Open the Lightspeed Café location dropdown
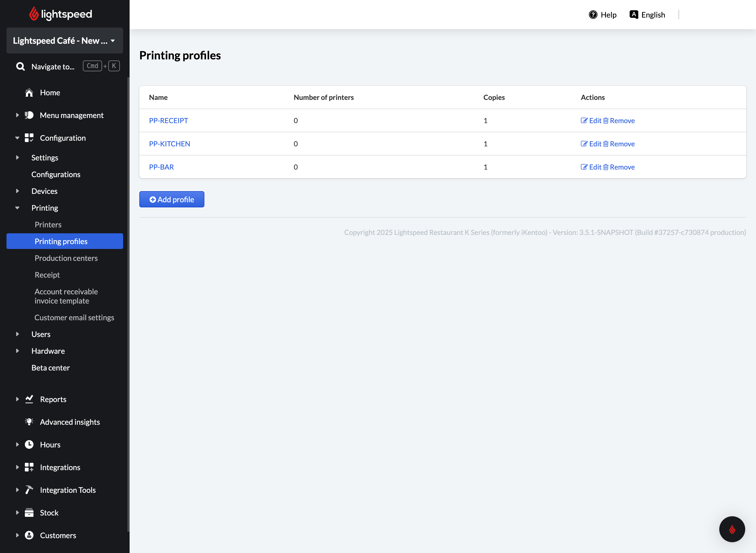Image resolution: width=756 pixels, height=553 pixels. tap(65, 41)
